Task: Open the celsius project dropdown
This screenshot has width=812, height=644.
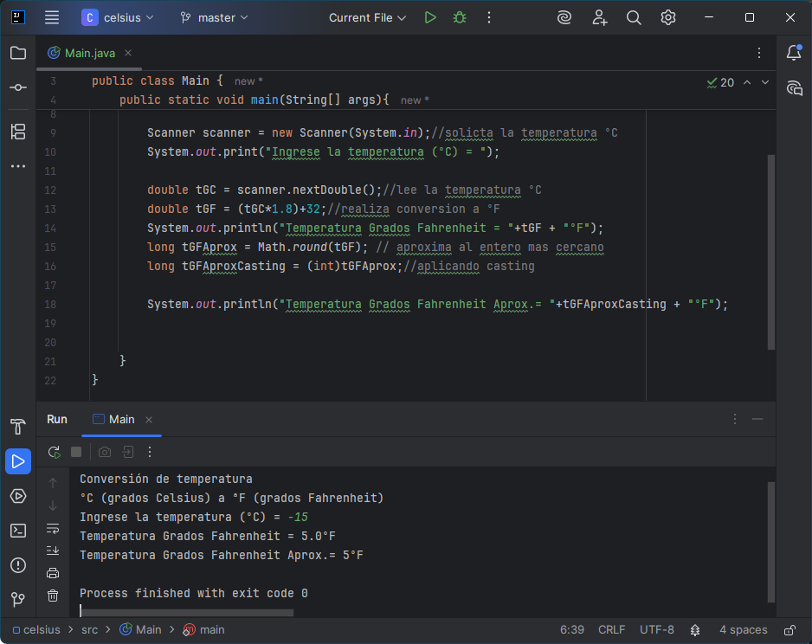Action: pos(118,17)
